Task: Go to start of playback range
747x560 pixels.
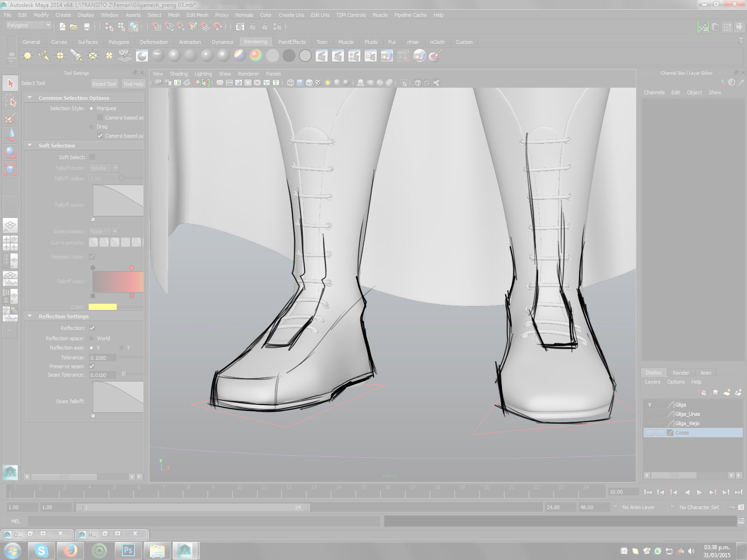Action: tap(648, 492)
